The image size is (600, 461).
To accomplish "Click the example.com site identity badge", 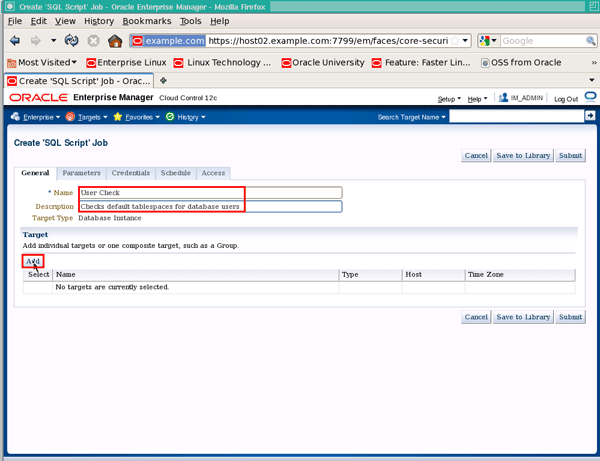I will click(x=169, y=41).
